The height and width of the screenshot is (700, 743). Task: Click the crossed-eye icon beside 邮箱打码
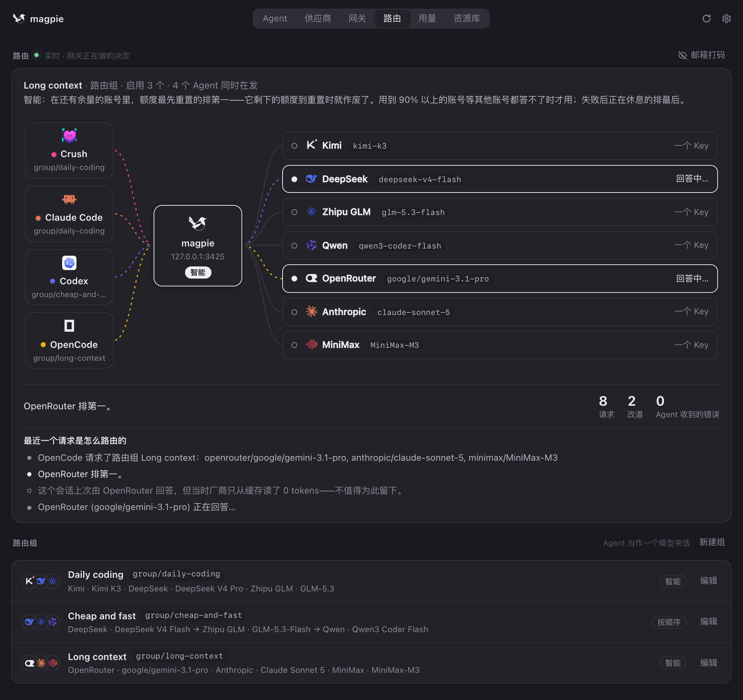(x=683, y=55)
